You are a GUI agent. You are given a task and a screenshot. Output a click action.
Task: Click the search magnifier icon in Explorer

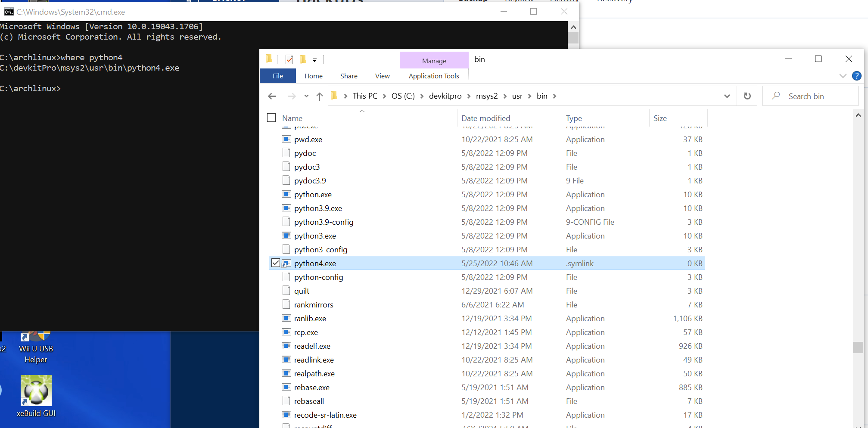coord(776,96)
